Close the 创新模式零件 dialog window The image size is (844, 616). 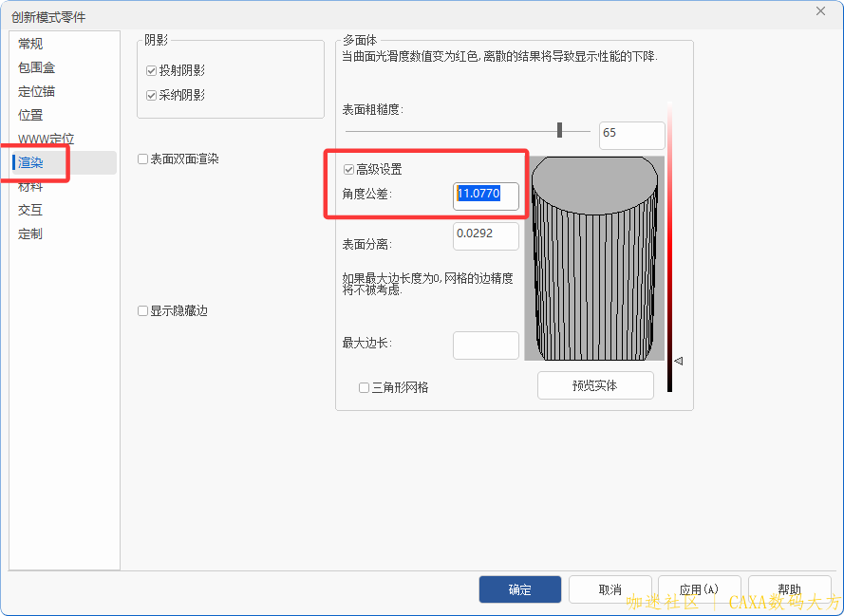tap(820, 10)
